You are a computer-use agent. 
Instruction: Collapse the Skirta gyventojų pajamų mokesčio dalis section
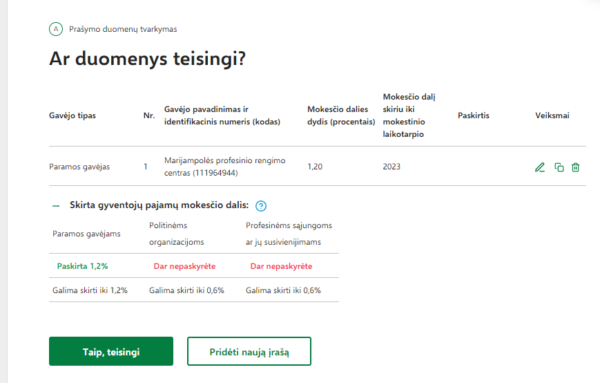(x=56, y=206)
